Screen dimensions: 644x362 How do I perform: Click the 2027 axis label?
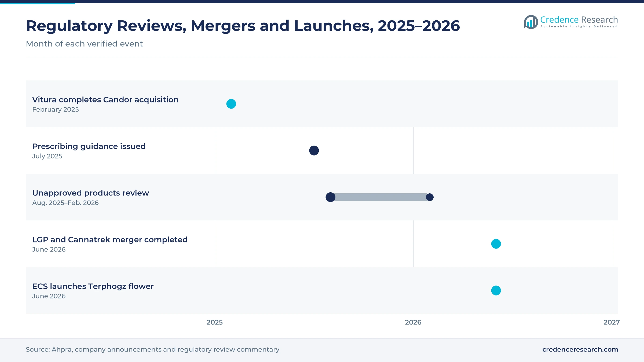pos(612,322)
